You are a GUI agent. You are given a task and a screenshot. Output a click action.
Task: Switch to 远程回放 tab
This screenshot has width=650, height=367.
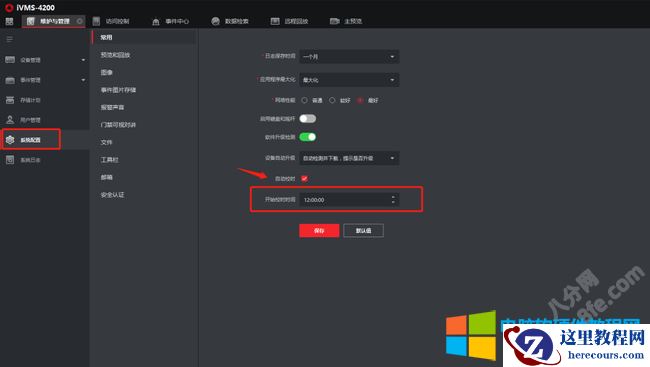[x=289, y=21]
